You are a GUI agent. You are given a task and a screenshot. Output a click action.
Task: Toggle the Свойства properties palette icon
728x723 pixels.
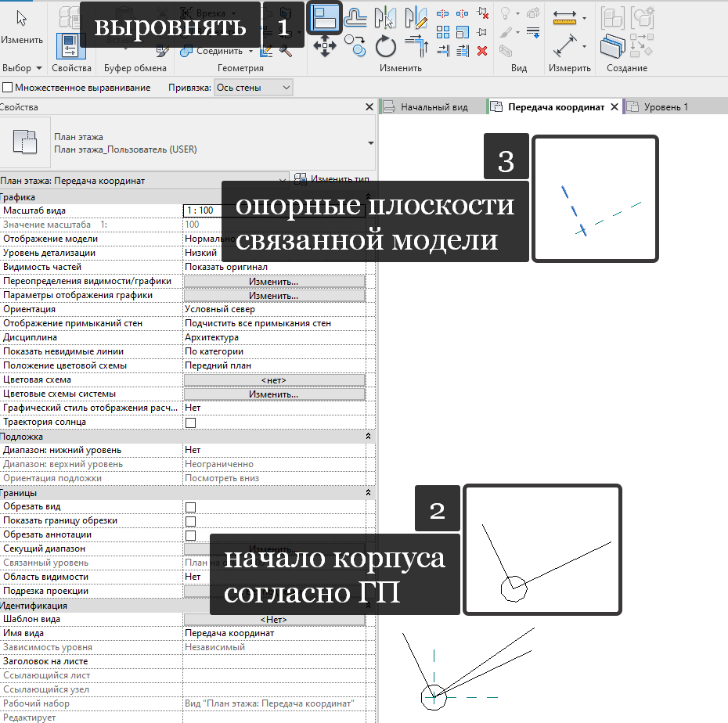(71, 46)
